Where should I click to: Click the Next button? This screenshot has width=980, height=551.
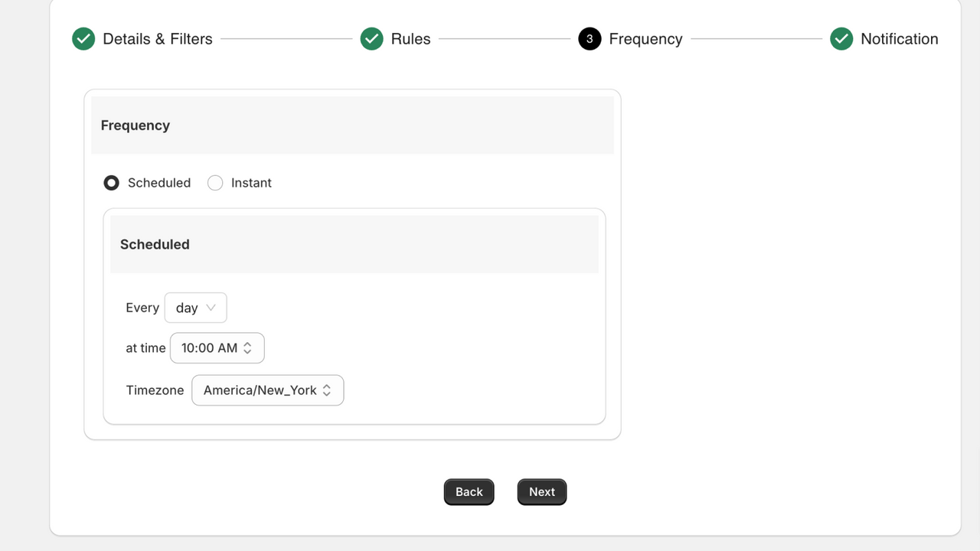542,492
